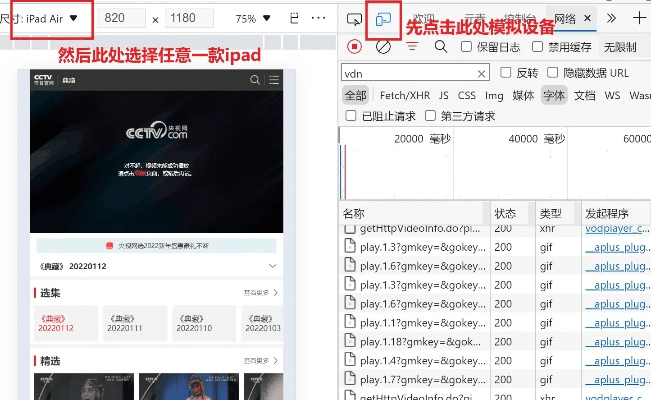Click the rotate device icon in the emulation bar
Viewport: 651px width, 400px height.
click(x=294, y=18)
